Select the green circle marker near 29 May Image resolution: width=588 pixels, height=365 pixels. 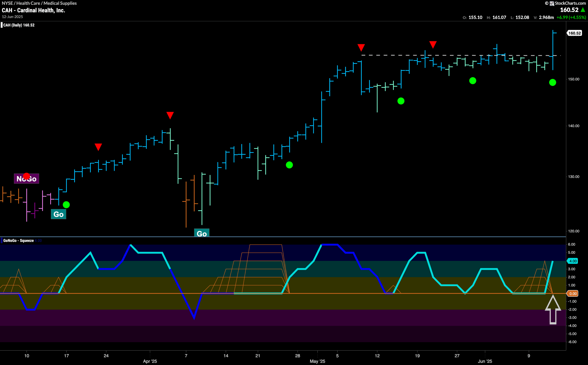click(x=472, y=81)
